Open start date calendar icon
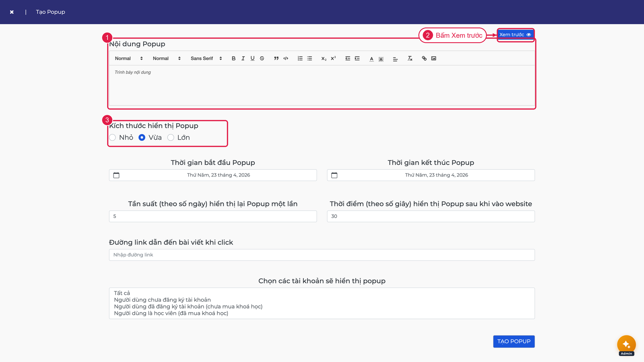The image size is (644, 362). tap(116, 175)
